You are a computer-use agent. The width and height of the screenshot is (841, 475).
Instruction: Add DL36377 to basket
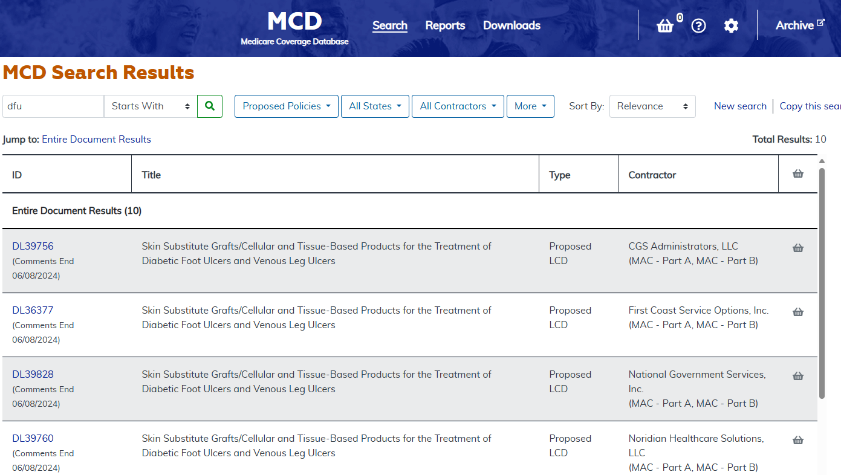[x=798, y=311]
